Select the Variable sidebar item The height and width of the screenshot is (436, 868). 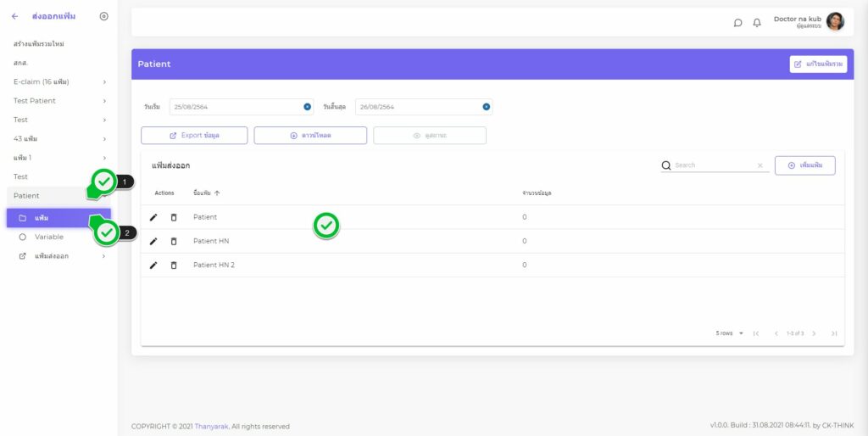tap(48, 237)
